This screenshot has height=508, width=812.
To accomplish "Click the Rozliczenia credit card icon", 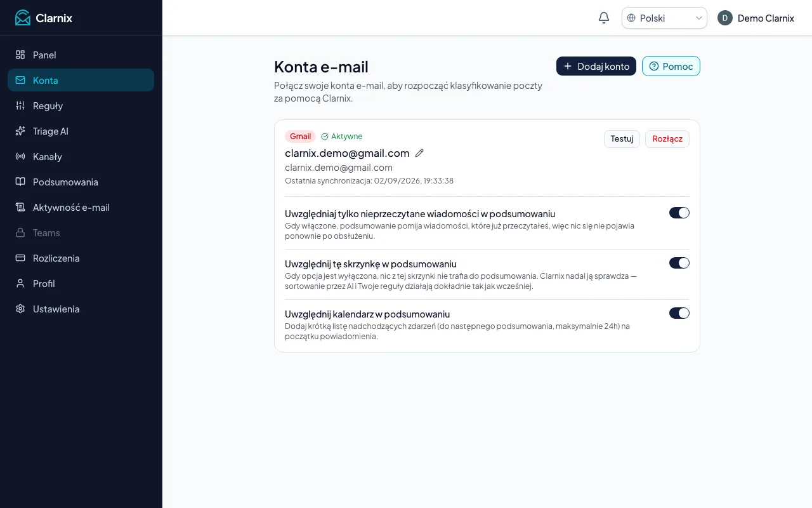I will click(20, 258).
